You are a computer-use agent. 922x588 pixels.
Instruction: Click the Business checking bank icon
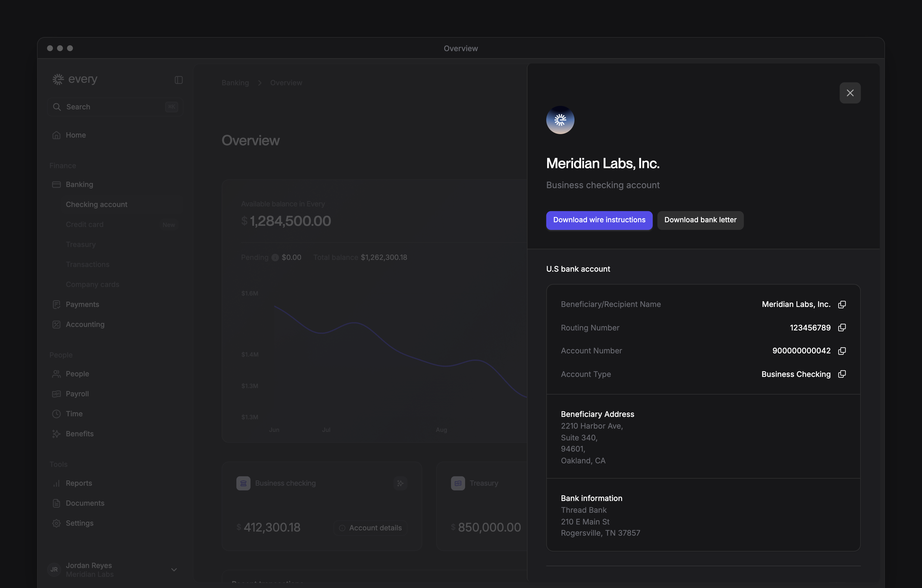click(243, 484)
